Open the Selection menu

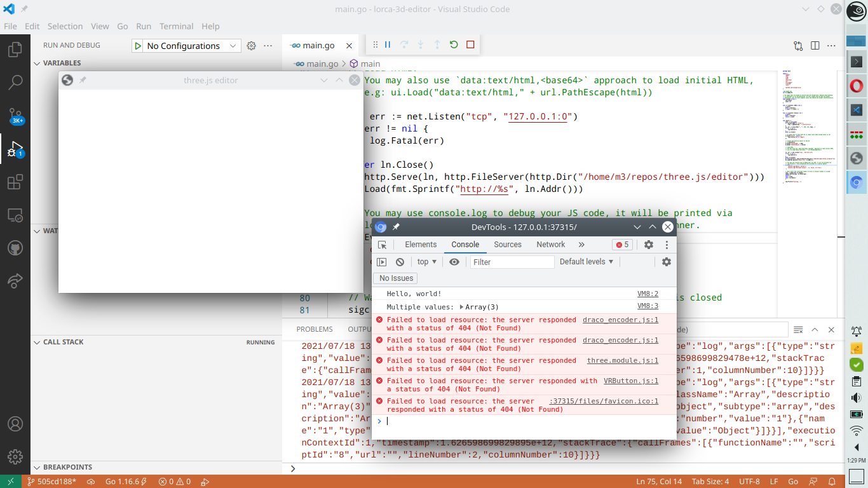[65, 26]
